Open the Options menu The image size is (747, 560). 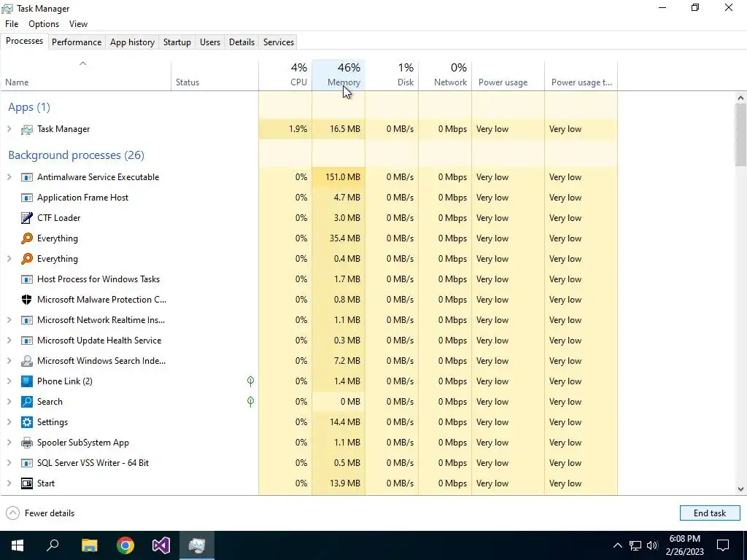coord(44,24)
